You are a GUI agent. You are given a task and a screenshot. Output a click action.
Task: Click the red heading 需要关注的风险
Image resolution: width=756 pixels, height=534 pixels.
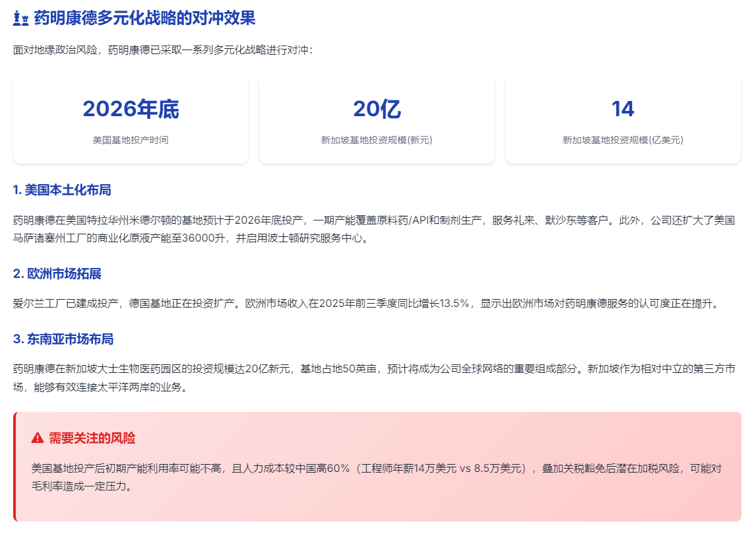pos(92,438)
